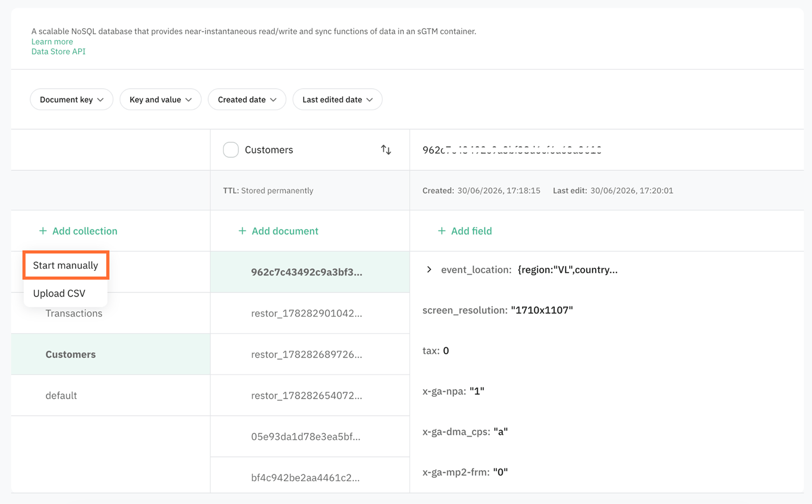The image size is (812, 504).
Task: Select document 962c7c43492c9a3bf3...
Action: click(310, 272)
